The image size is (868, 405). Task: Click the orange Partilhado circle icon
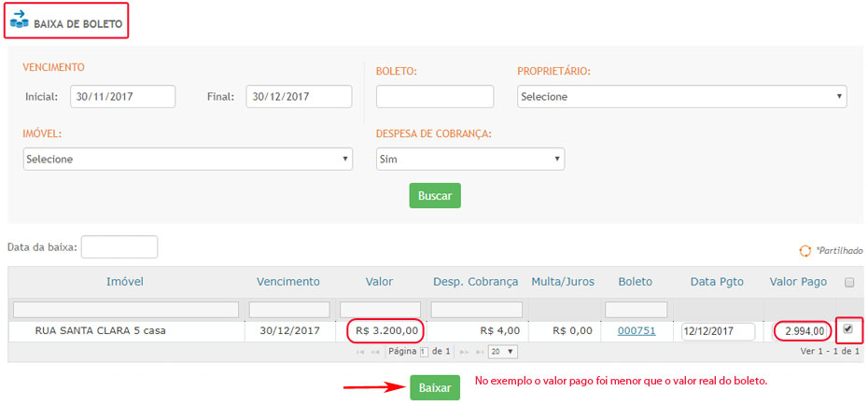pyautogui.click(x=805, y=251)
